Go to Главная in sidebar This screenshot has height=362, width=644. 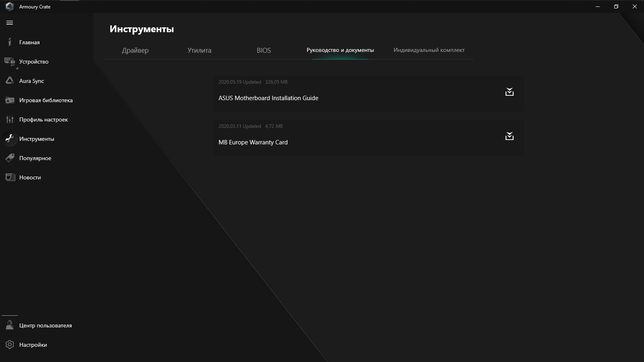[29, 42]
